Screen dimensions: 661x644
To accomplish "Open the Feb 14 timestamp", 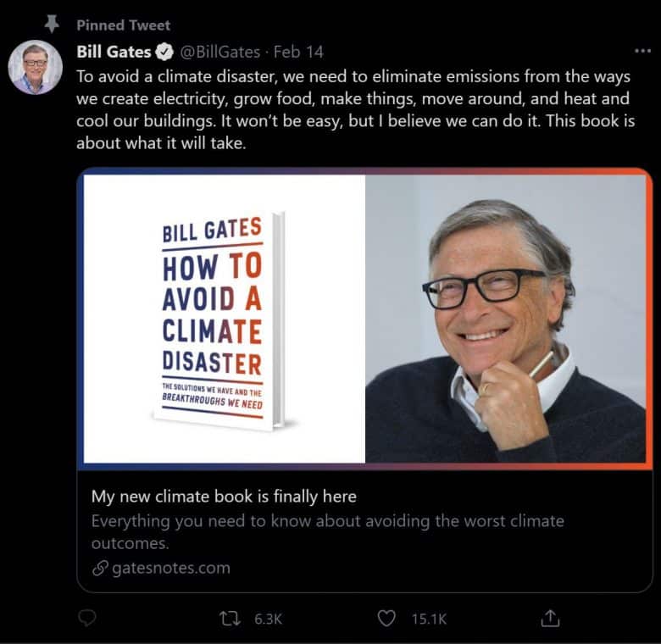I will [298, 52].
